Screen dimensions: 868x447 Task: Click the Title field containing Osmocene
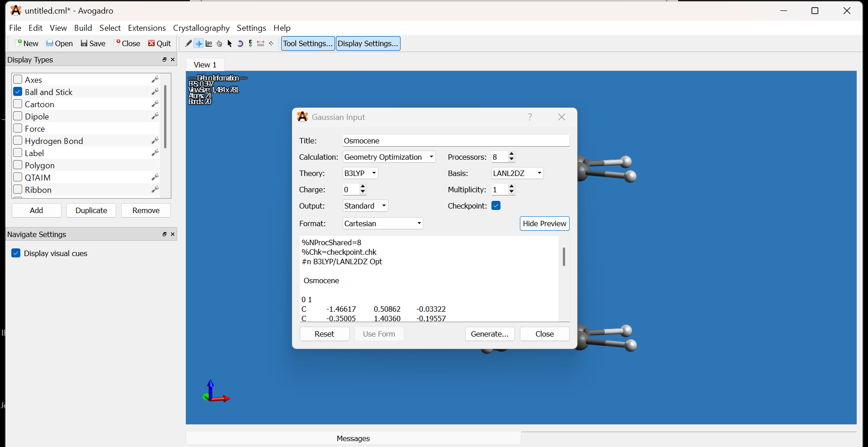tap(456, 141)
